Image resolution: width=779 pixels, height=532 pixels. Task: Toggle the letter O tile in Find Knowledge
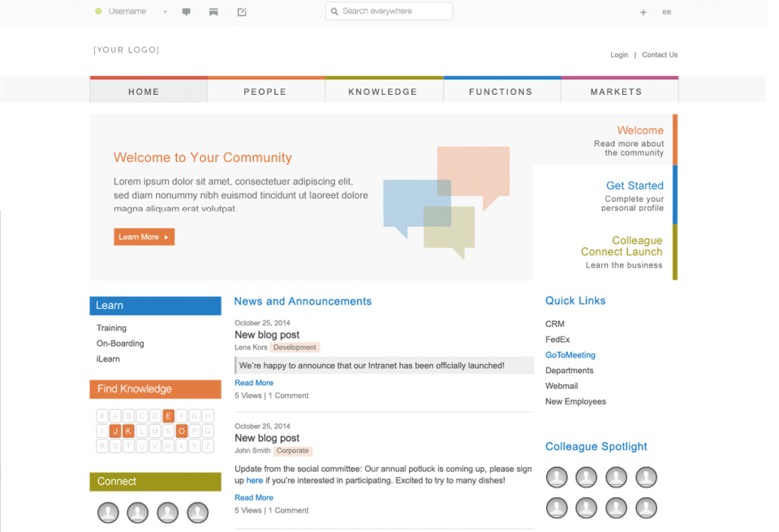[182, 431]
